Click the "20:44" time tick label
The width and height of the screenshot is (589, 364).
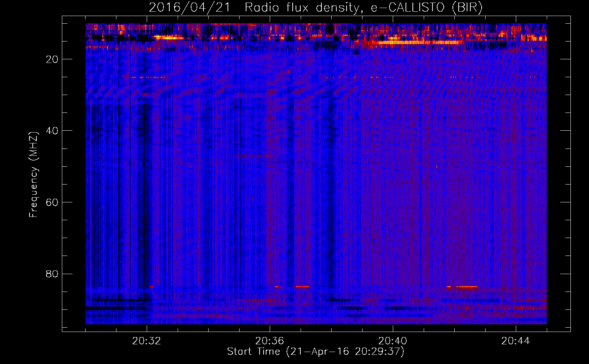pos(516,341)
